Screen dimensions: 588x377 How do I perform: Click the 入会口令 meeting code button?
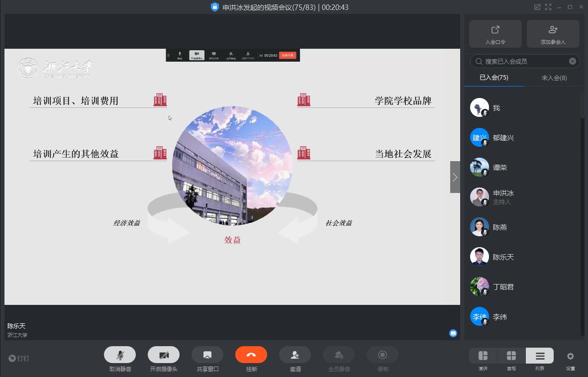[x=495, y=34]
